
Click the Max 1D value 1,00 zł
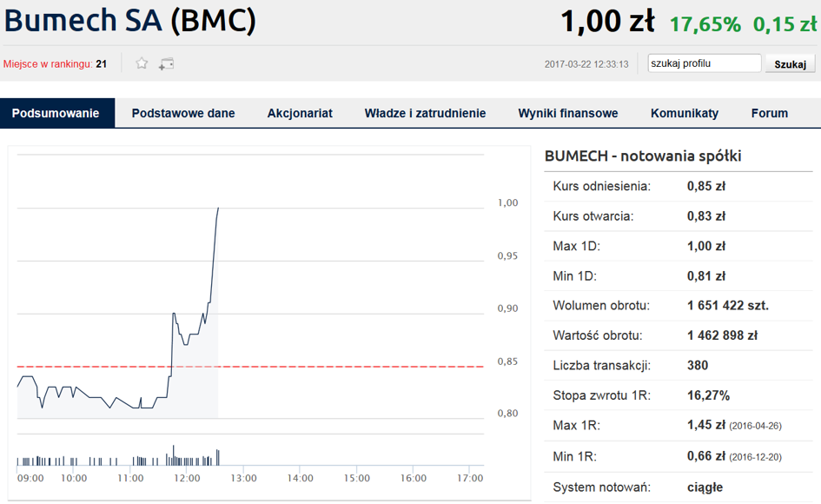706,246
